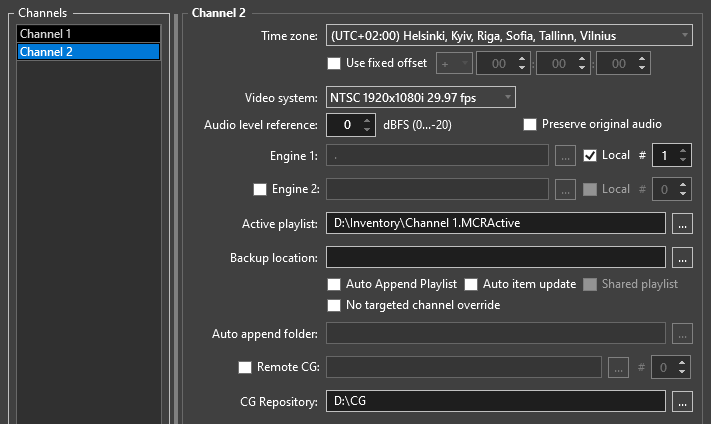Select Channel 2 in the Channels list
Viewport: 711px width, 424px height.
click(88, 52)
